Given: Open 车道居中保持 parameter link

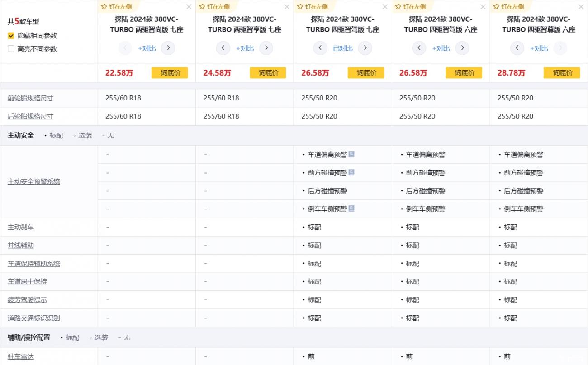Looking at the screenshot, I should click(27, 281).
